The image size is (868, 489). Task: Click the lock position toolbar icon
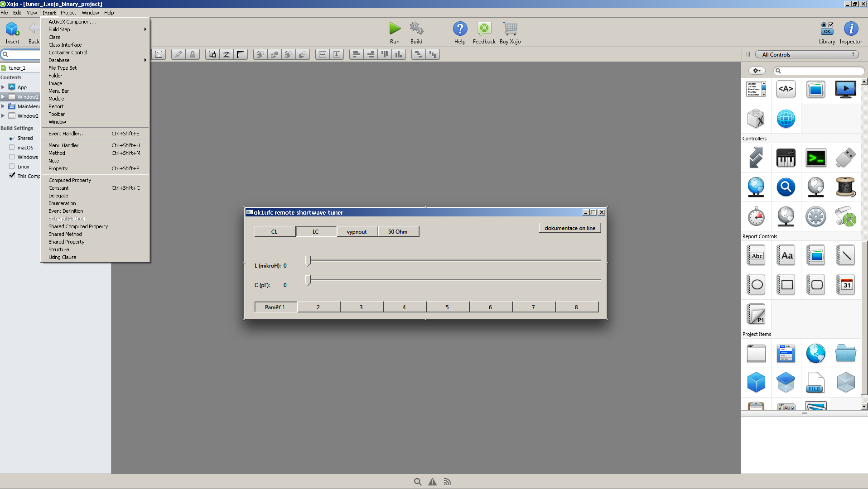(x=193, y=54)
